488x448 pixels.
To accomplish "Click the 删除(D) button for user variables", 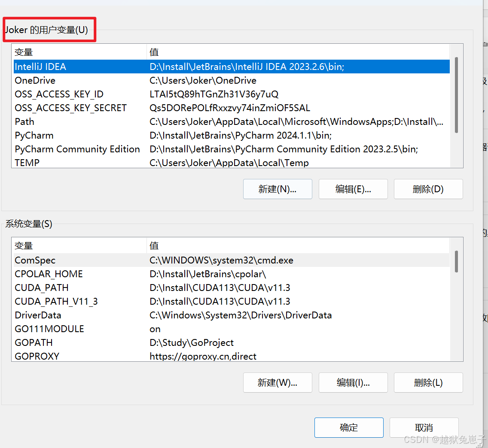I will pyautogui.click(x=428, y=189).
